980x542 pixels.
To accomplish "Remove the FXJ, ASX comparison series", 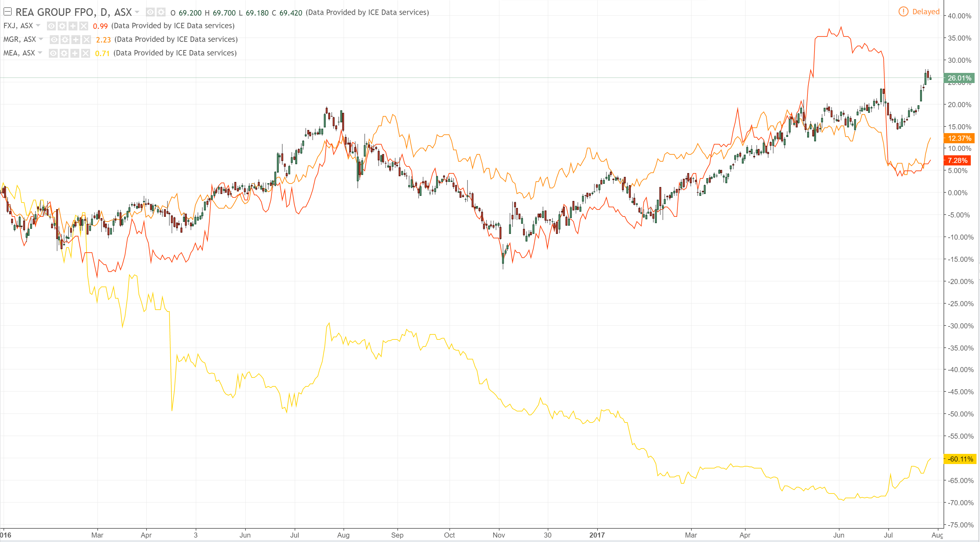I will (x=83, y=26).
